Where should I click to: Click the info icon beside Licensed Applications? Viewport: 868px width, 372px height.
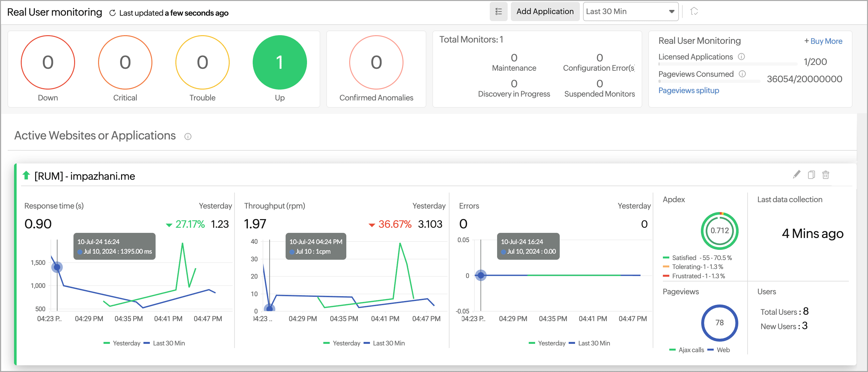741,57
